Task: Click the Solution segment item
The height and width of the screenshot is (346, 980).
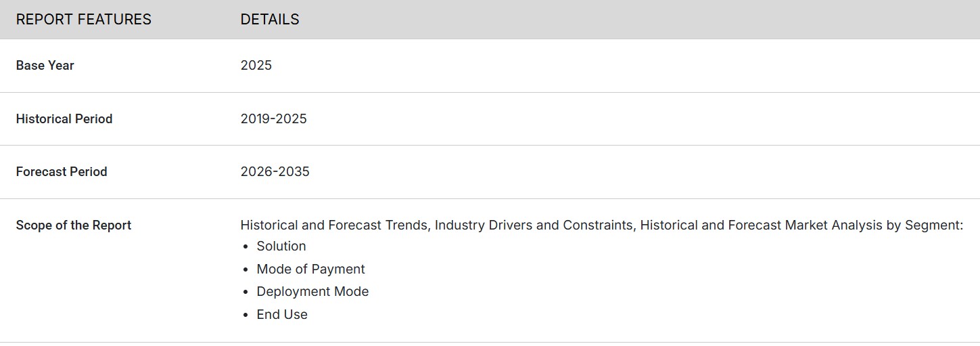Action: [281, 246]
